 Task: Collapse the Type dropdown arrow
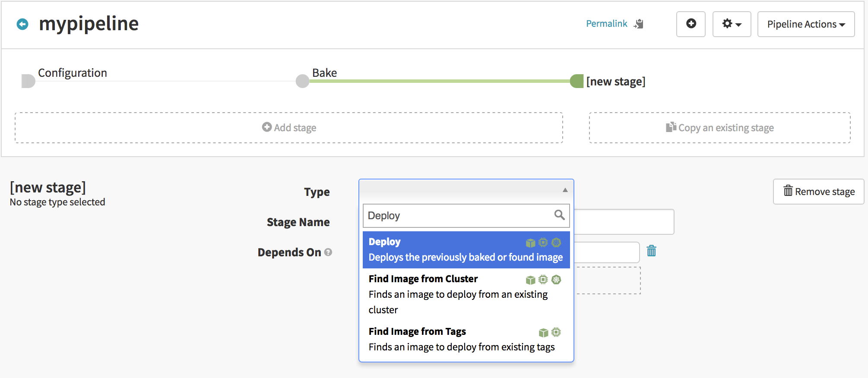(x=565, y=190)
